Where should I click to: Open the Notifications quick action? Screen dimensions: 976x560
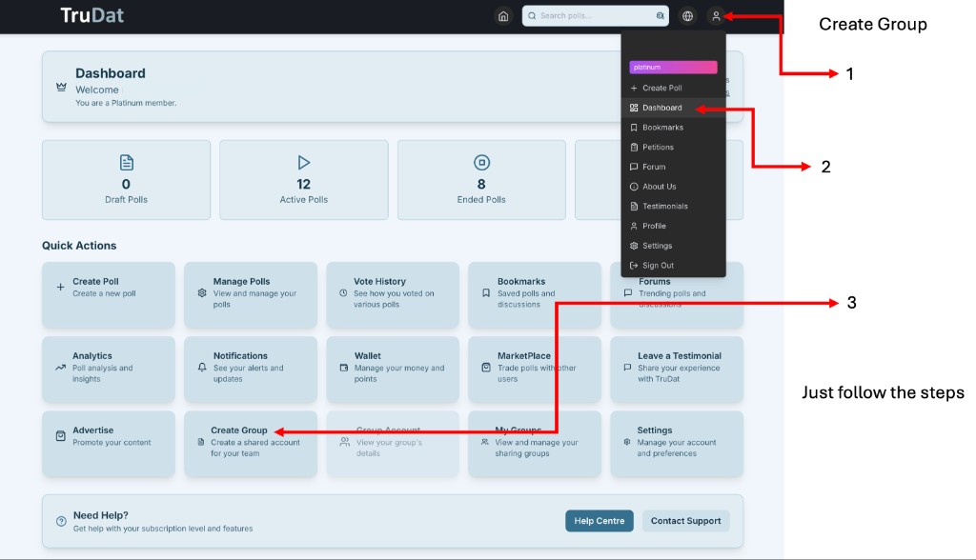[x=251, y=370]
